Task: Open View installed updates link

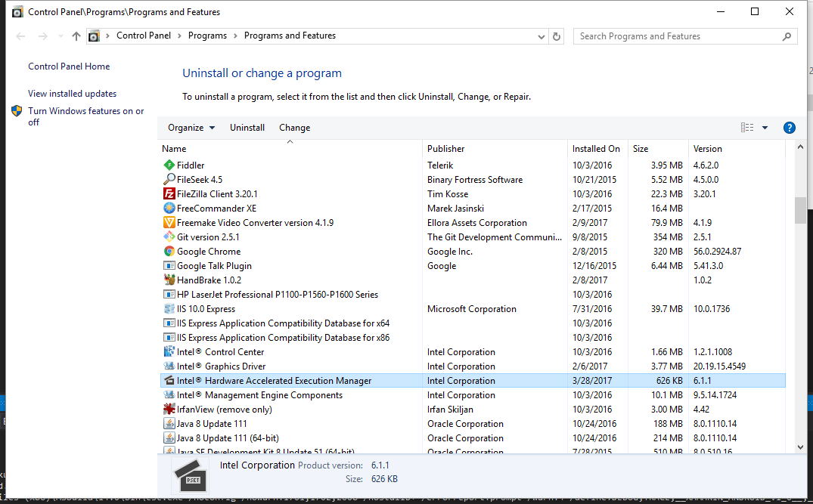Action: pos(72,94)
